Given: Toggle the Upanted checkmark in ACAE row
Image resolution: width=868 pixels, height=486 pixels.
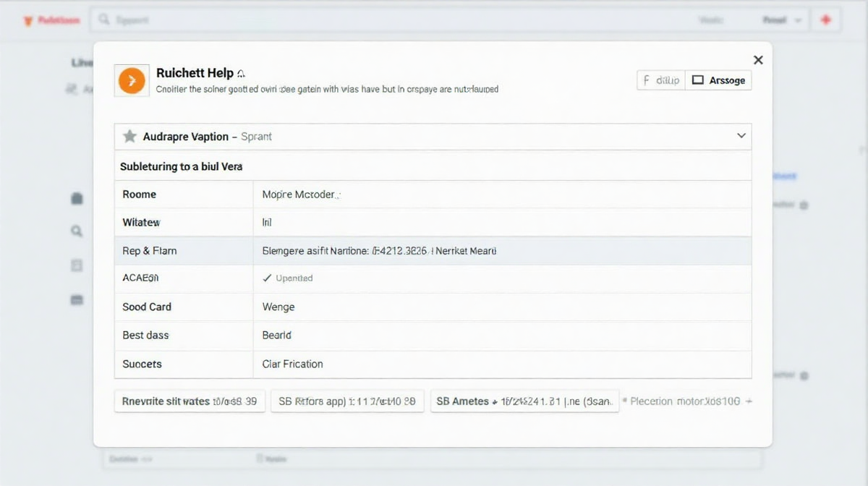Looking at the screenshot, I should (x=267, y=278).
